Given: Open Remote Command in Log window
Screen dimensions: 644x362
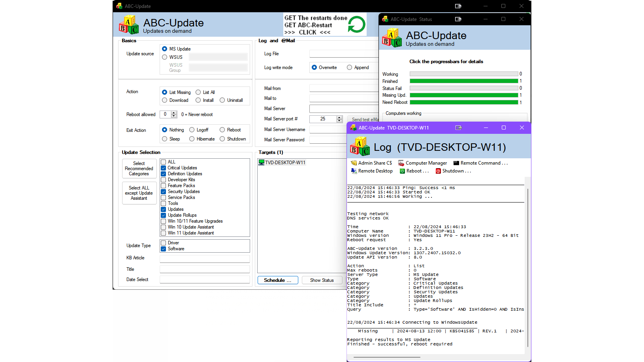Looking at the screenshot, I should click(x=480, y=163).
